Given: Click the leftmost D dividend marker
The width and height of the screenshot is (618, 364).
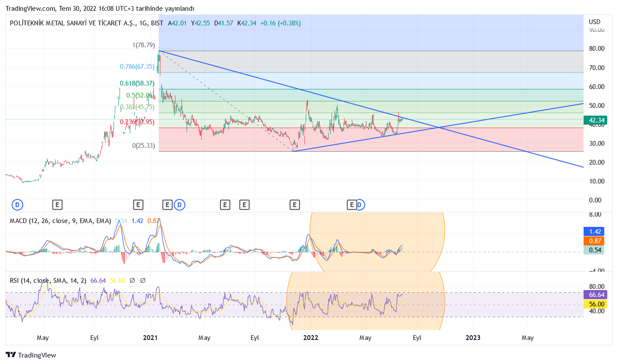Looking at the screenshot, I should tap(17, 205).
